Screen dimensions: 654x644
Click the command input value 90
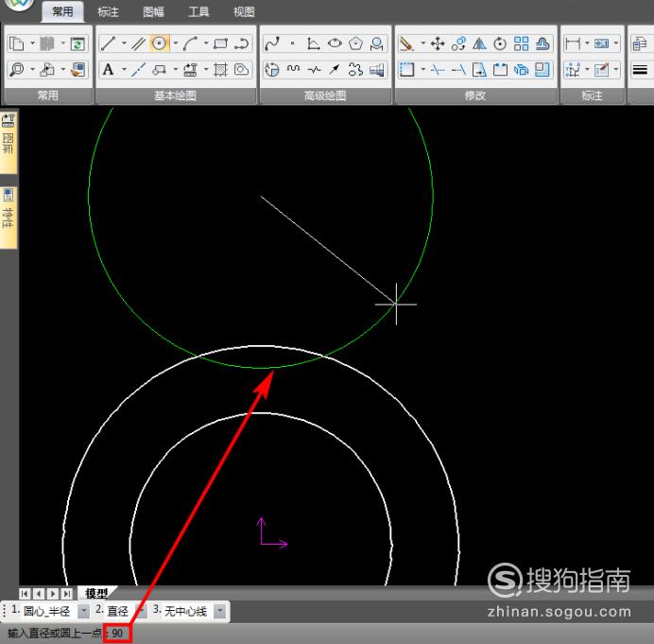[117, 634]
